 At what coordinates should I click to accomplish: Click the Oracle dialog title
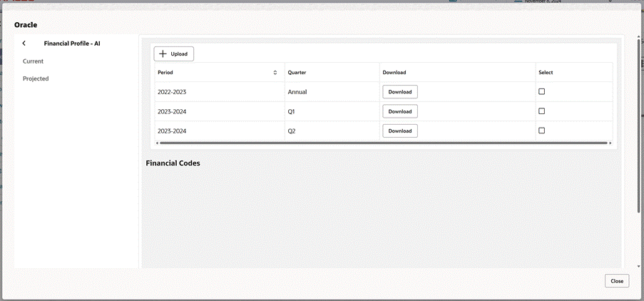tap(26, 25)
